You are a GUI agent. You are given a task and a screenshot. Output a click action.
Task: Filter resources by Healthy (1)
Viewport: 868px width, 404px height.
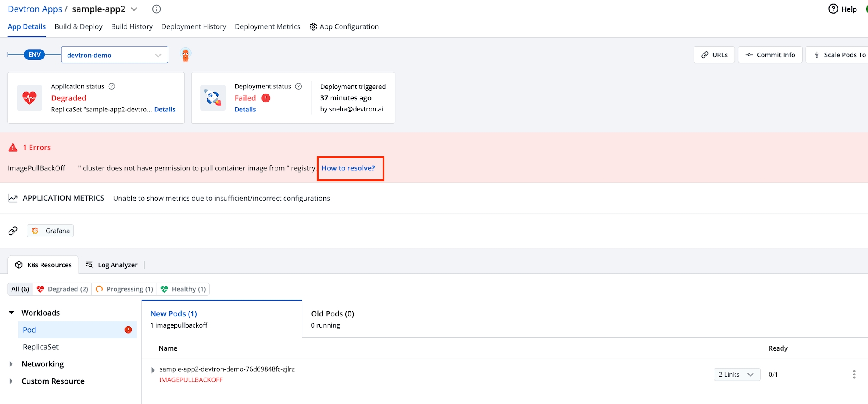tap(183, 289)
